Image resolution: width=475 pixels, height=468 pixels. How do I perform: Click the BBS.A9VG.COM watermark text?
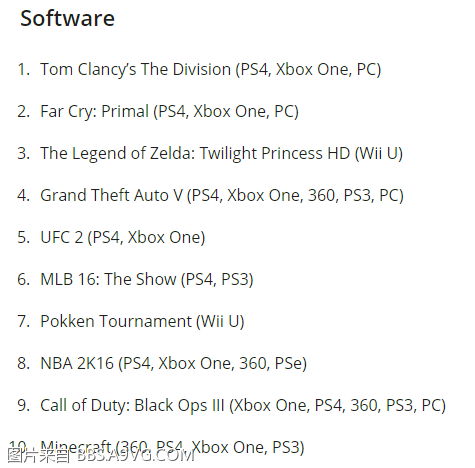(x=135, y=456)
